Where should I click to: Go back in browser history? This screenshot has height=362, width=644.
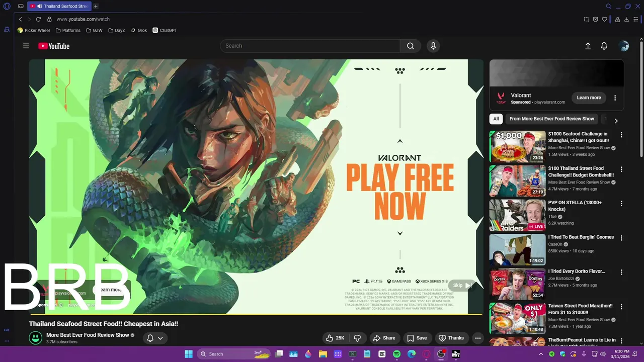(x=20, y=19)
